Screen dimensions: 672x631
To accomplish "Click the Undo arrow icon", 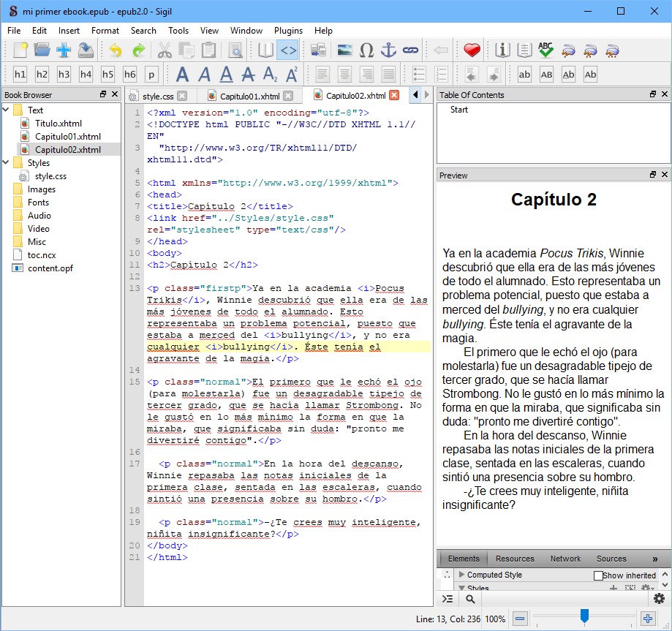I will pyautogui.click(x=116, y=50).
